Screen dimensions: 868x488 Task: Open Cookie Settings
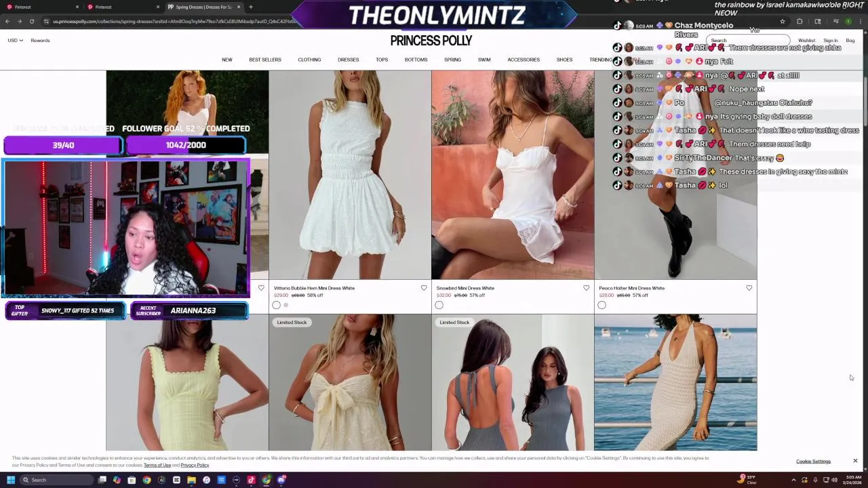click(x=813, y=462)
